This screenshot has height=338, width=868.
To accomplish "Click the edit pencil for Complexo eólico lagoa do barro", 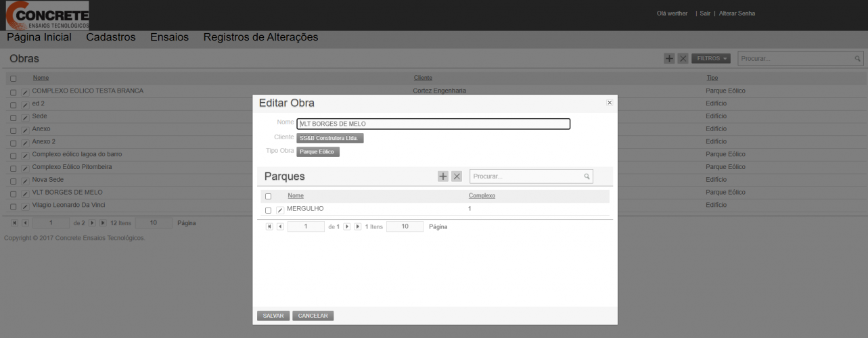I will click(25, 155).
